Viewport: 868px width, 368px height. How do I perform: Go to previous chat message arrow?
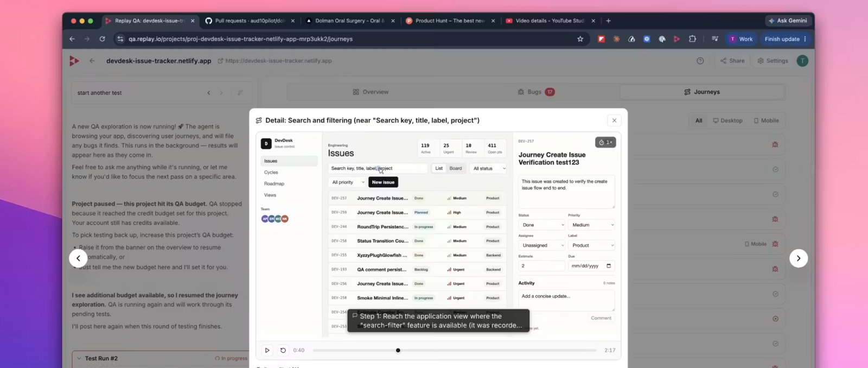click(209, 93)
